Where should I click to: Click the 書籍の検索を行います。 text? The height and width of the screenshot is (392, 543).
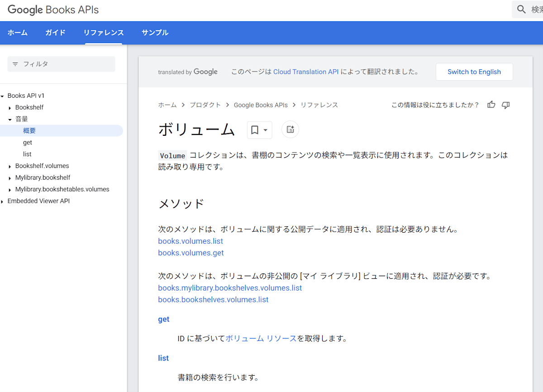pyautogui.click(x=218, y=377)
